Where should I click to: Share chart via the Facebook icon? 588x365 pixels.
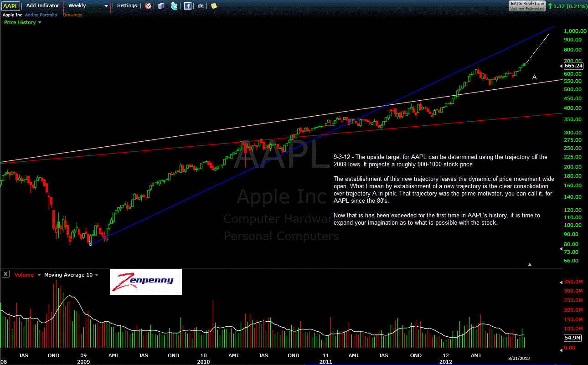pos(188,6)
